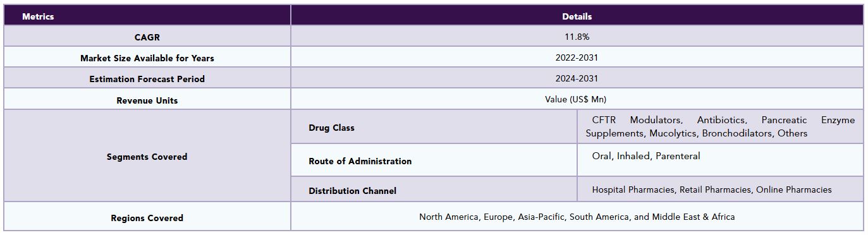Select the Oral, Inhaled, Parenteral cell
Viewport: 868px width, 235px height.
point(720,160)
